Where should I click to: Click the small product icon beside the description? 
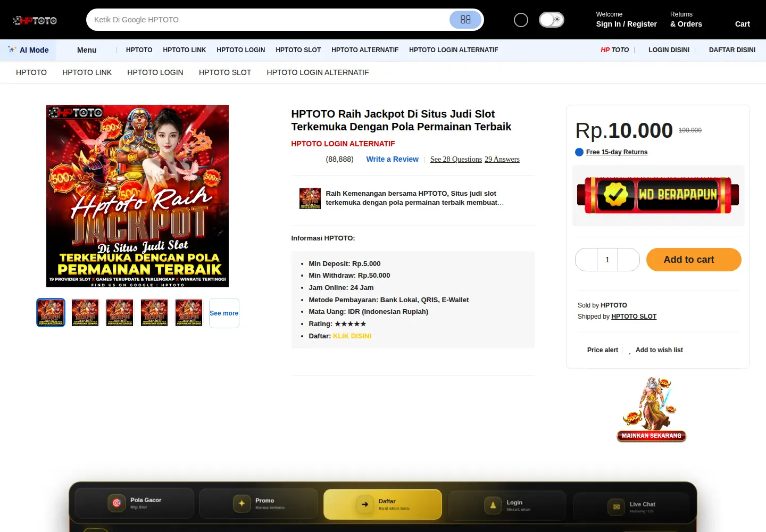point(310,198)
